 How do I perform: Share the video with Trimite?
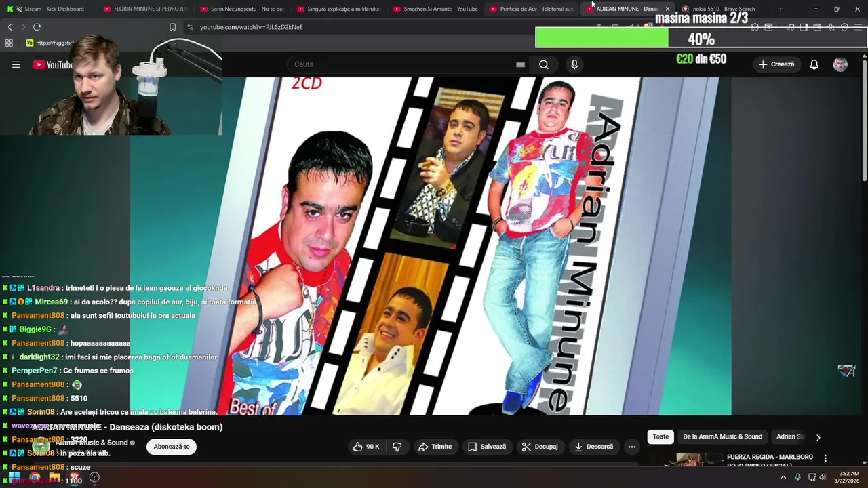coord(435,447)
